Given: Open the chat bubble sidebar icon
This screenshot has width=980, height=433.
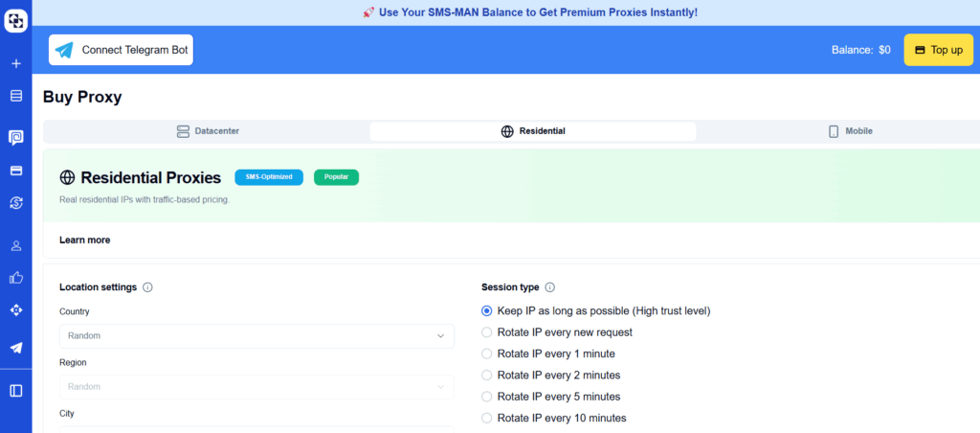Looking at the screenshot, I should tap(16, 138).
